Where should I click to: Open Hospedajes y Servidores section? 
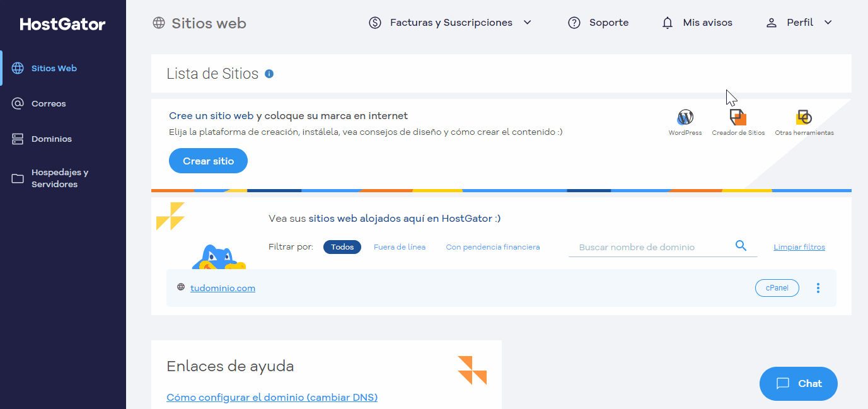(60, 178)
